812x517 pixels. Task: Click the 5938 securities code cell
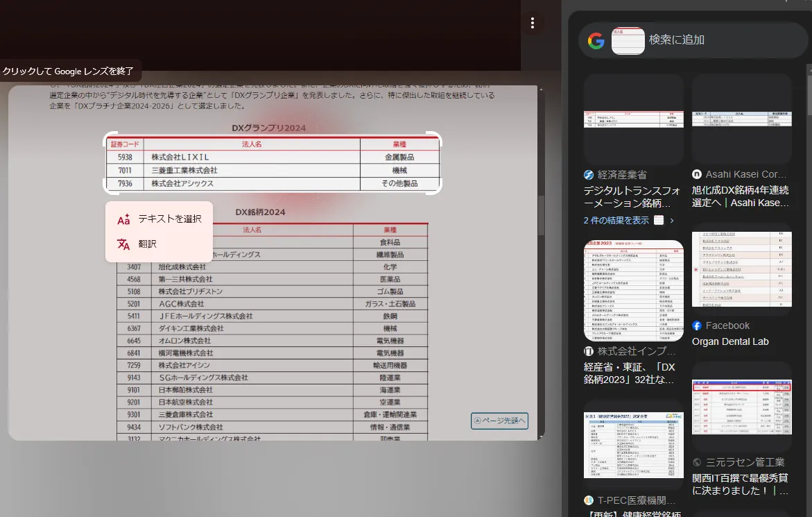(125, 157)
